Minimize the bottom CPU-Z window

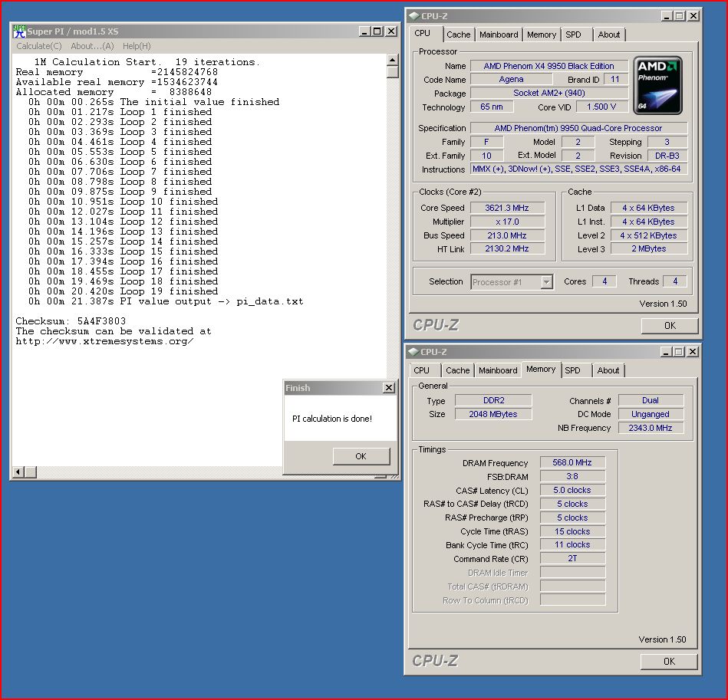click(x=666, y=352)
